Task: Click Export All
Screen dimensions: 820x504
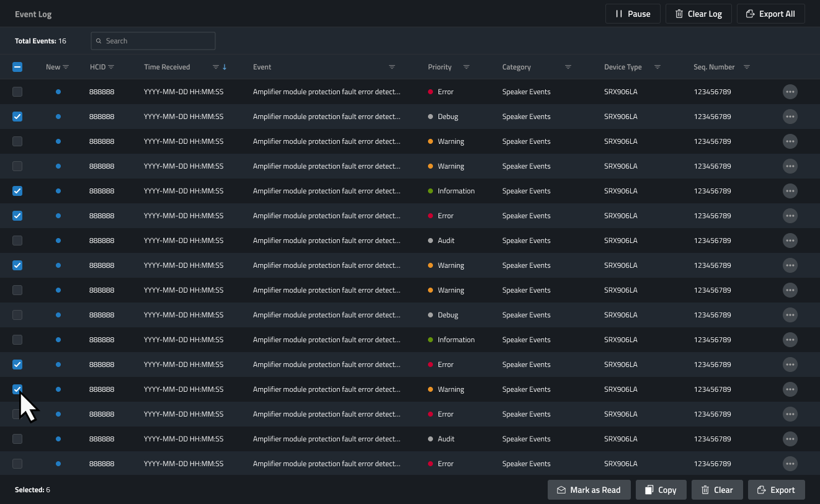Action: 770,14
